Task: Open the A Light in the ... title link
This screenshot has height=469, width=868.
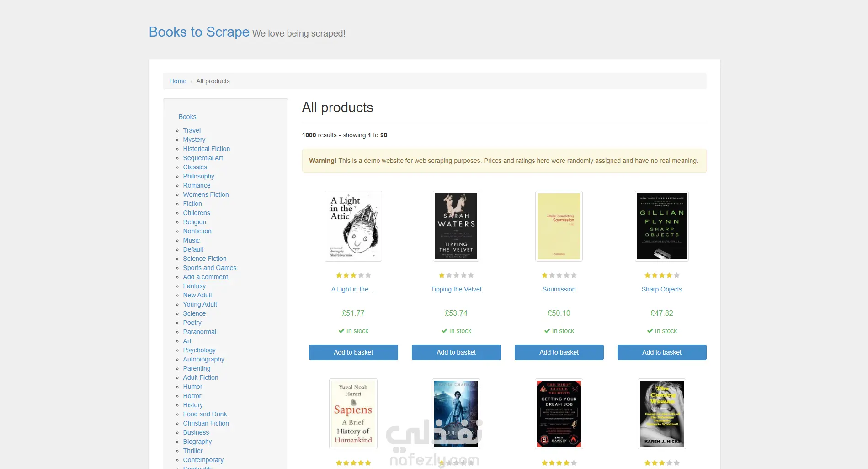Action: point(353,289)
